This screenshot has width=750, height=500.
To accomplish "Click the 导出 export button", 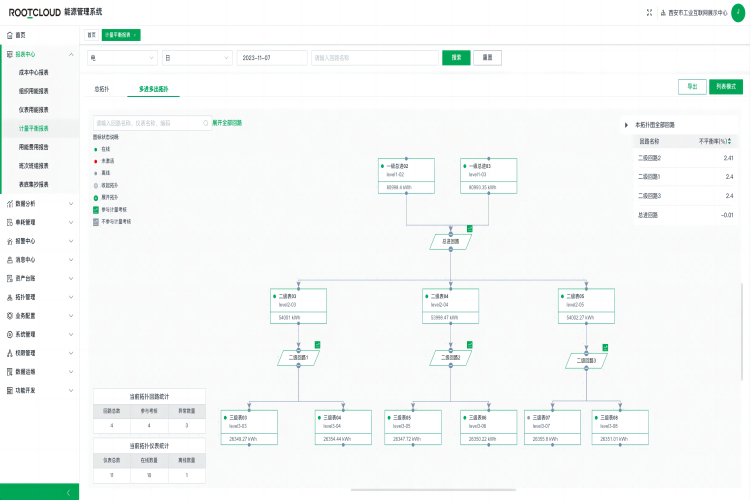I will 691,87.
